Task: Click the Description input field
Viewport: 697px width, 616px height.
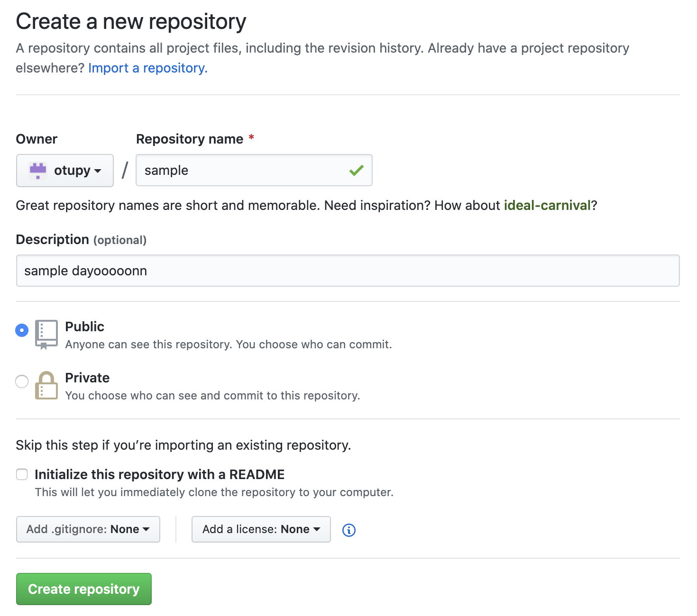Action: [348, 271]
